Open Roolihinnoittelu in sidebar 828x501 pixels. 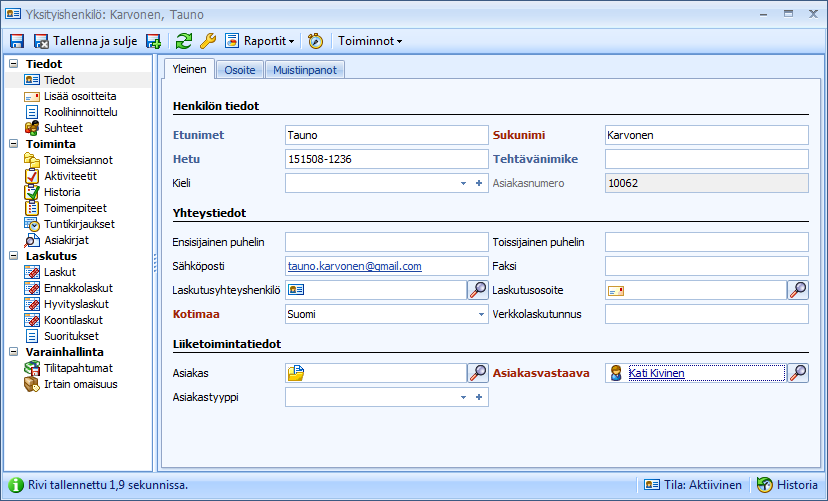(x=70, y=112)
